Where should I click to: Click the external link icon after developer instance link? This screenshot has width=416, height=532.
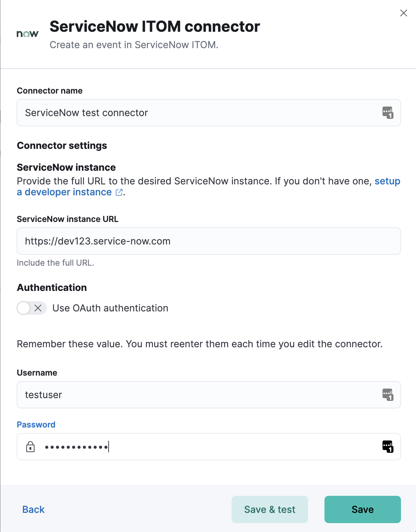click(119, 192)
